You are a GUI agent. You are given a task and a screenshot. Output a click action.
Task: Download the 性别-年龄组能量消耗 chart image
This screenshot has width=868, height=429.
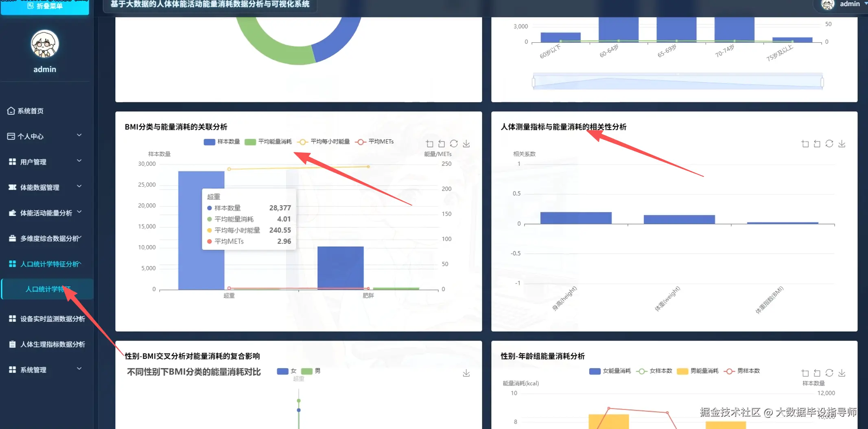click(842, 373)
